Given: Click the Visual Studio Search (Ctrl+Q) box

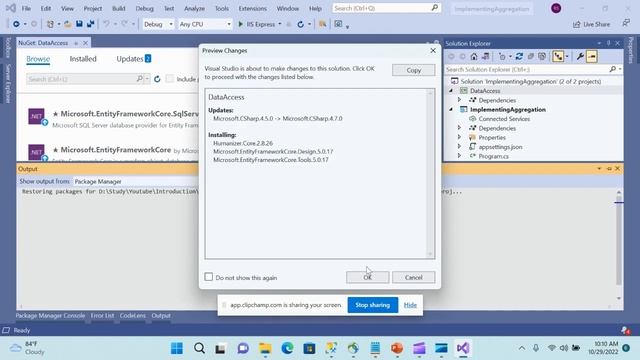Looking at the screenshot, I should point(386,8).
